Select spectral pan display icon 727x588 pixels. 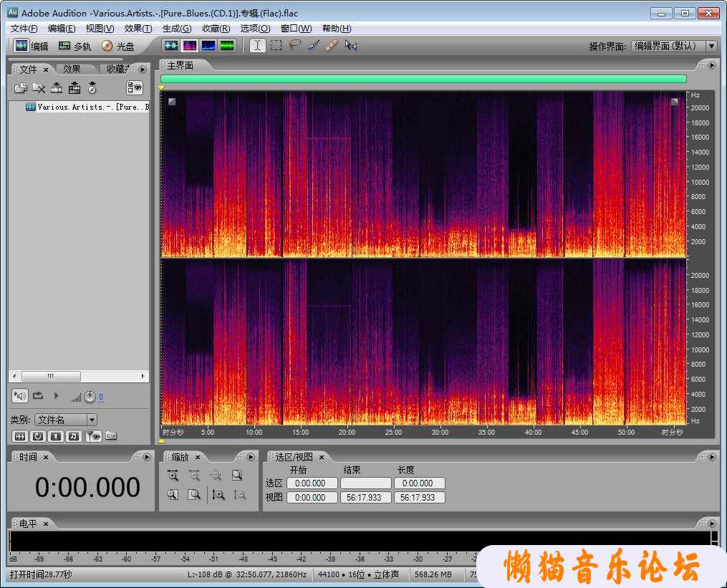[x=208, y=45]
